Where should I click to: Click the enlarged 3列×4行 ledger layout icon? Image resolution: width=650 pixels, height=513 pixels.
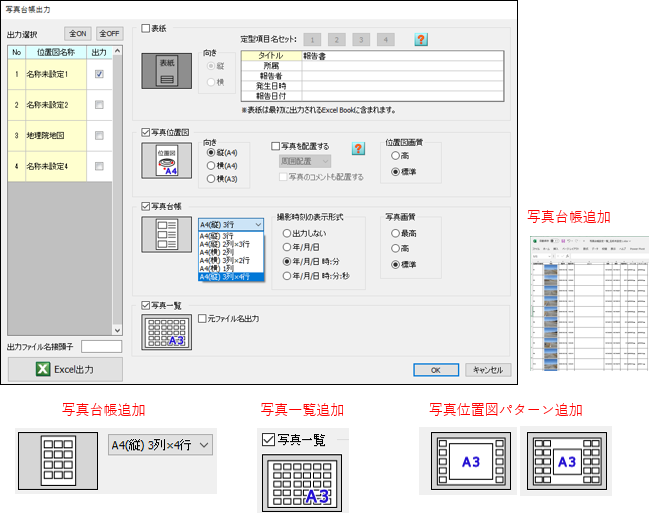click(x=58, y=461)
